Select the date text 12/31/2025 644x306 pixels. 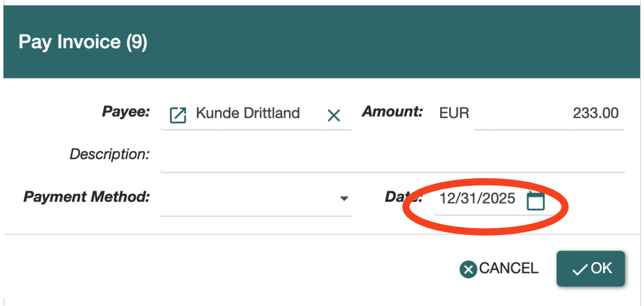coord(477,199)
